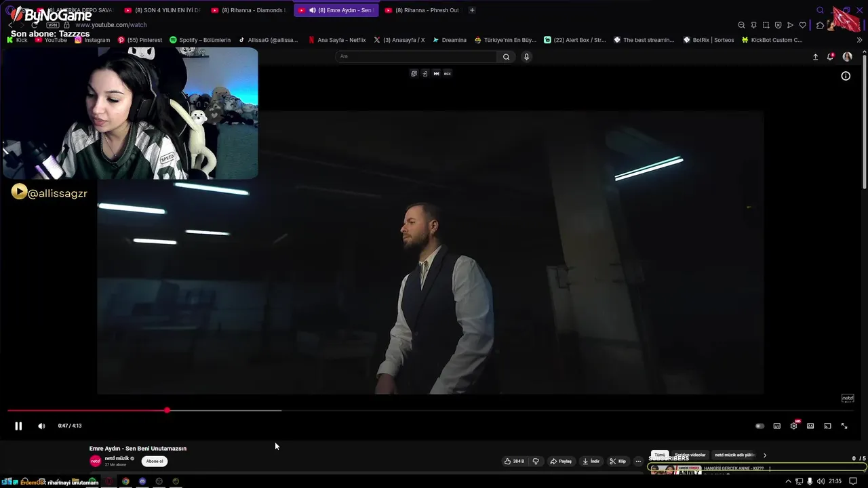Switch to SON 4 YILIN EN İYİ tab
The image size is (868, 488).
tap(163, 10)
